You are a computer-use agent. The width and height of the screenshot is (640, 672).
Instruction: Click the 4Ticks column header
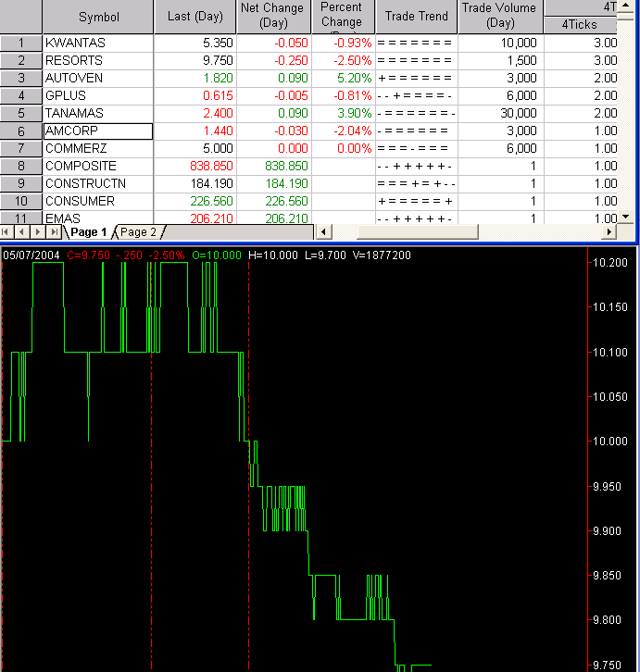[580, 24]
